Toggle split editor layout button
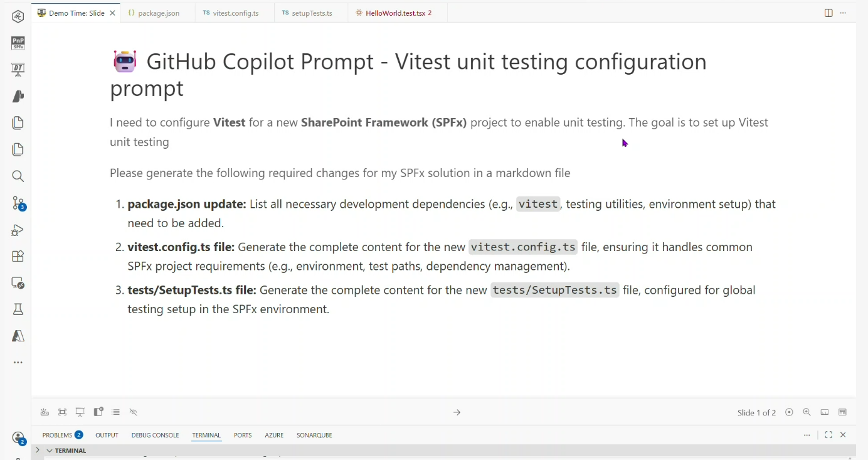This screenshot has height=460, width=868. pos(828,13)
